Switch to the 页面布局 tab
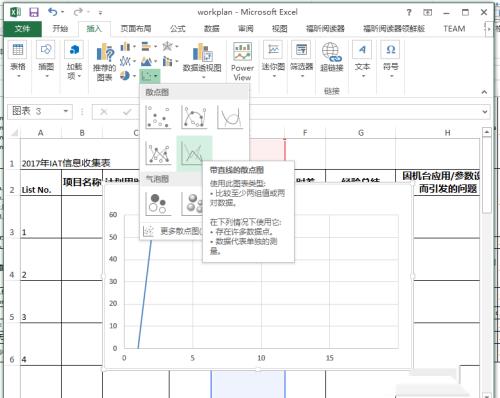 [136, 29]
